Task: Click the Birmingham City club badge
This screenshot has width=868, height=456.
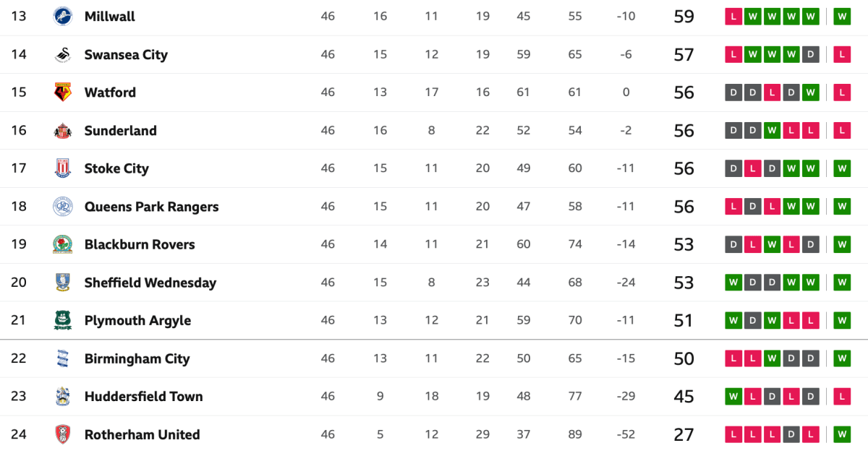Action: point(63,358)
